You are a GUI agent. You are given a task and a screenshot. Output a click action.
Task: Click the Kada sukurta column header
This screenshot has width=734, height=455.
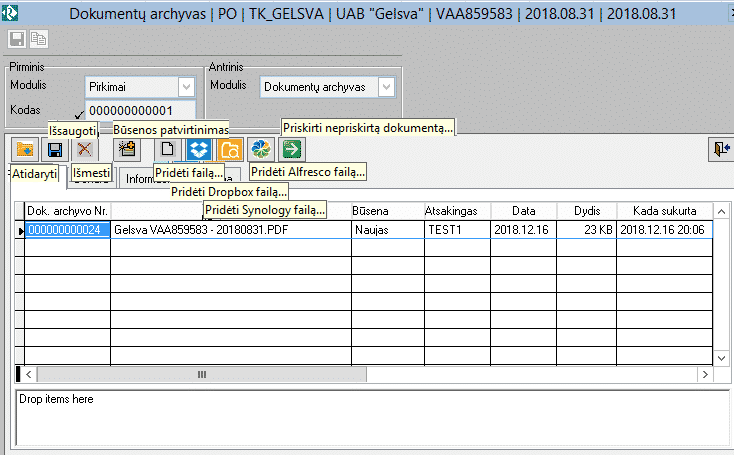click(x=664, y=211)
